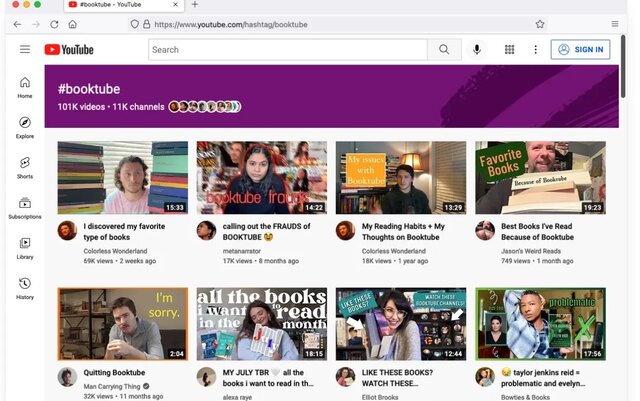Open 'Quitting Booktube' video title
Screen dimensions: 640x401
114,372
